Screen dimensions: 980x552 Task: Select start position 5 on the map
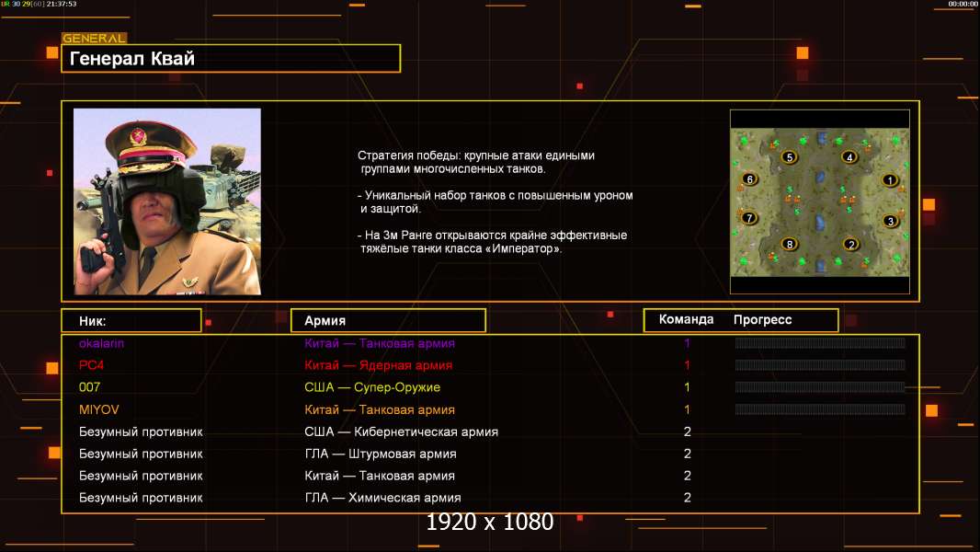[x=790, y=157]
